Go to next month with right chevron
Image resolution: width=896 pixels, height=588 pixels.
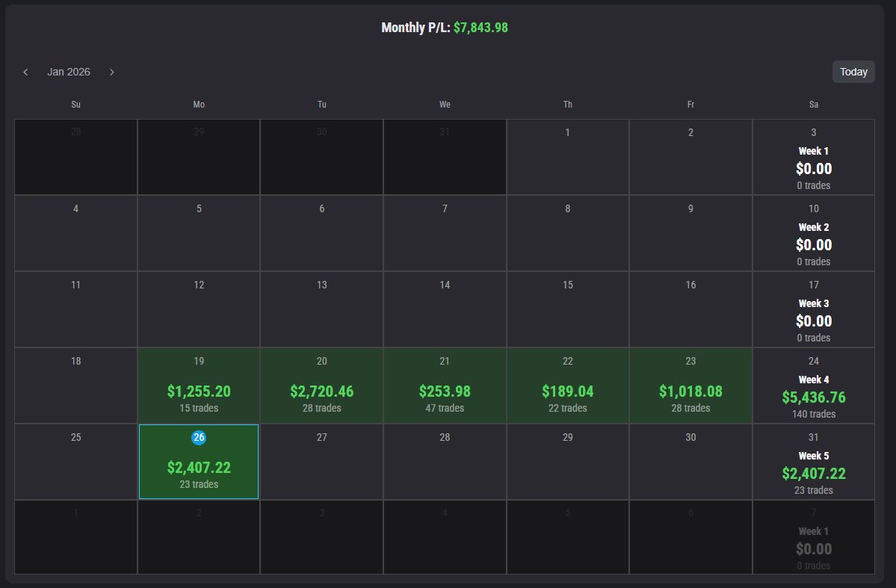tap(112, 72)
